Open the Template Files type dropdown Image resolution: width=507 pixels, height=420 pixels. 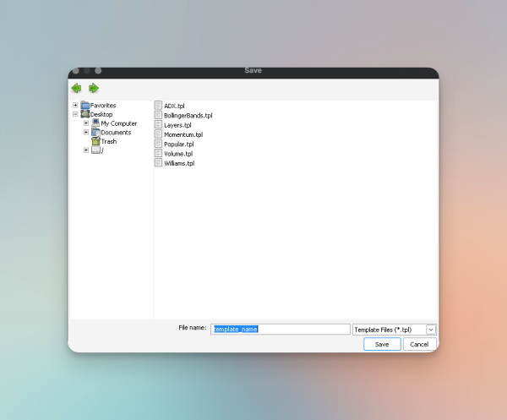point(431,330)
